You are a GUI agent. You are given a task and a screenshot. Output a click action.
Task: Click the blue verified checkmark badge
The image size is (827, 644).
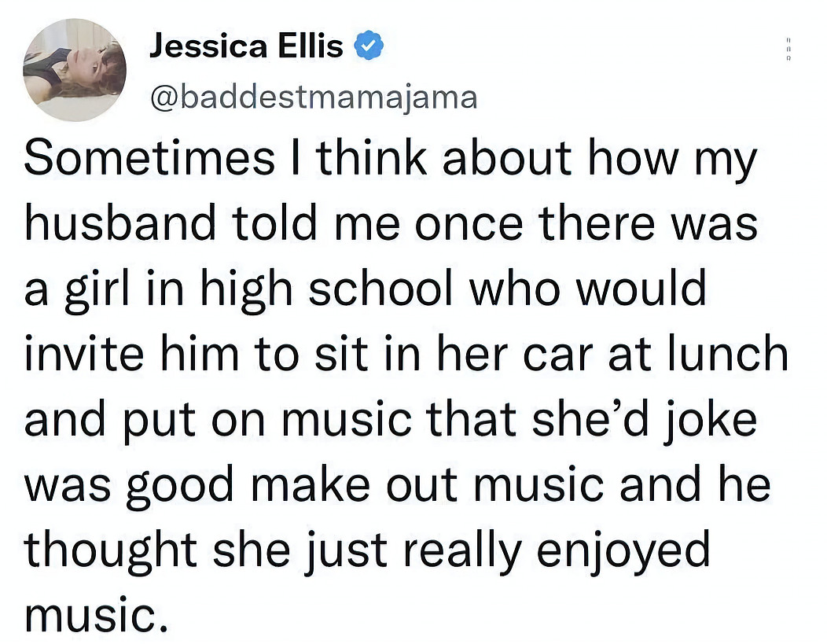pyautogui.click(x=369, y=48)
